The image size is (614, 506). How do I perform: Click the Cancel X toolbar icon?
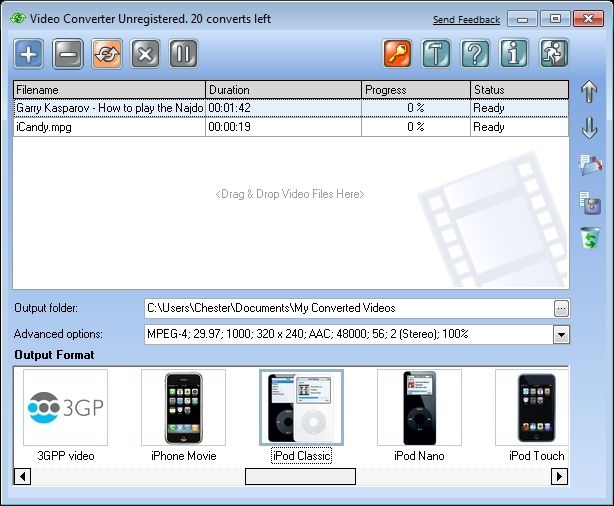click(145, 54)
